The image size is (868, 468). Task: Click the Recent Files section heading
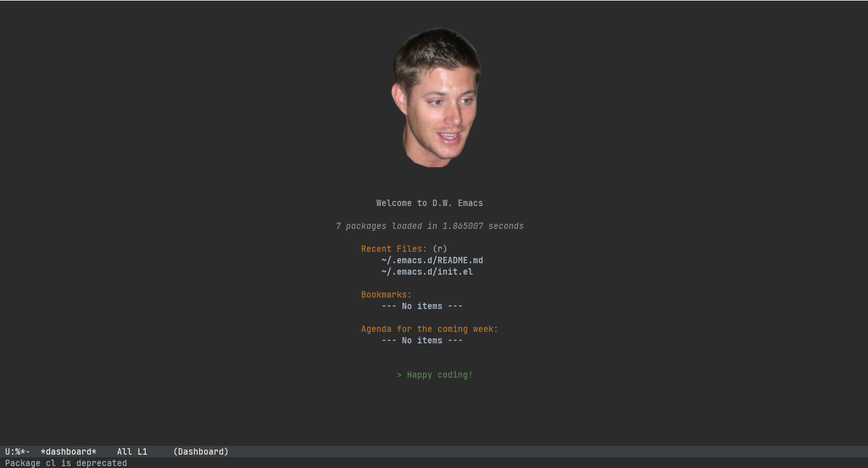(x=394, y=249)
